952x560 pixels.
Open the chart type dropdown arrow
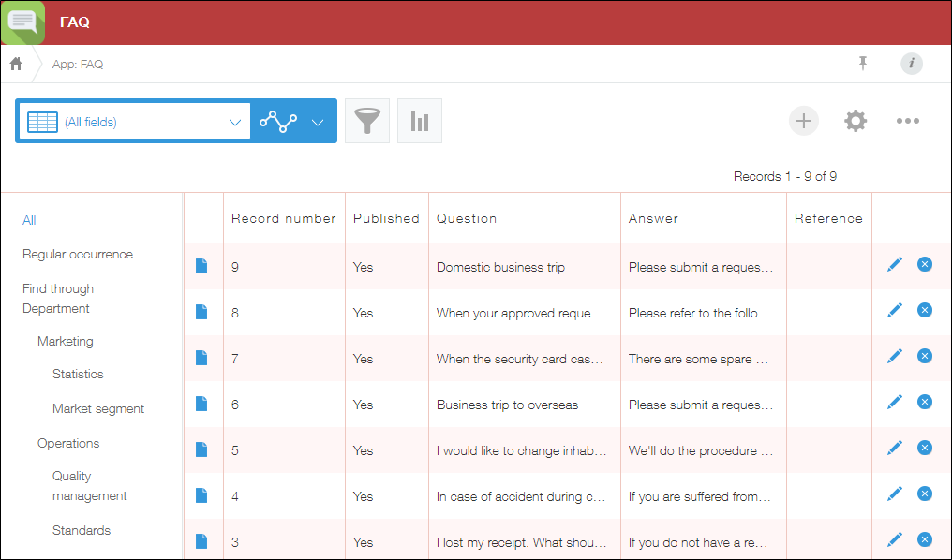click(x=318, y=121)
